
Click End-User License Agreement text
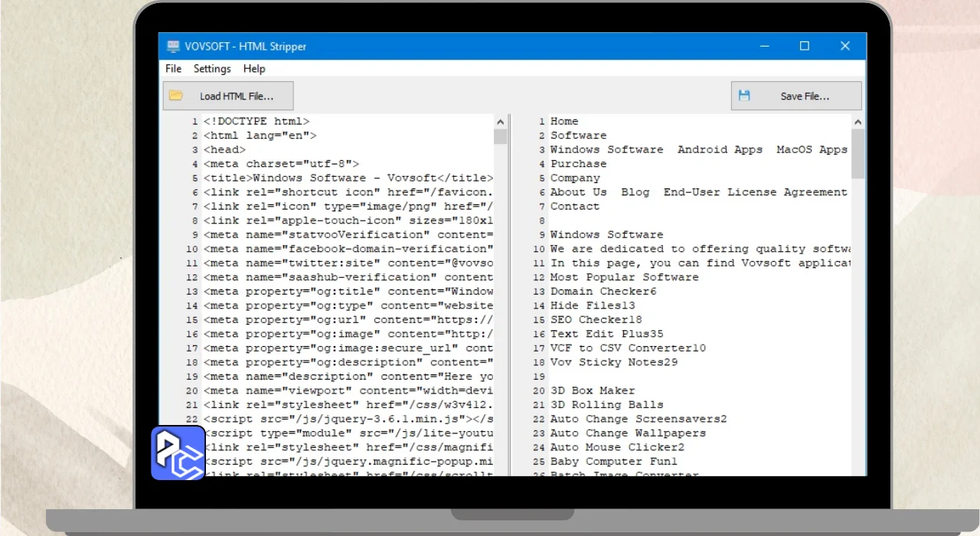(x=756, y=192)
